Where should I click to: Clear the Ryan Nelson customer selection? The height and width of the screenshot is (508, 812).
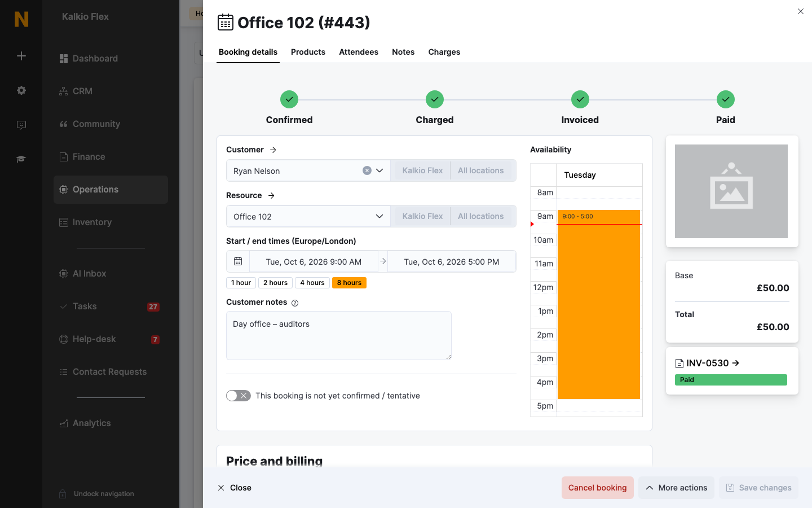(367, 170)
